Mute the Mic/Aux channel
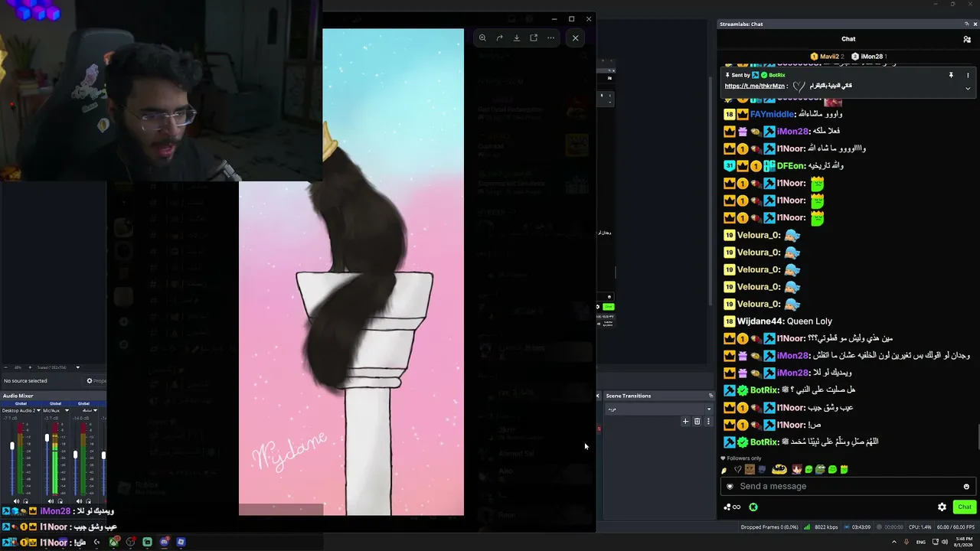The width and height of the screenshot is (980, 551). (51, 501)
